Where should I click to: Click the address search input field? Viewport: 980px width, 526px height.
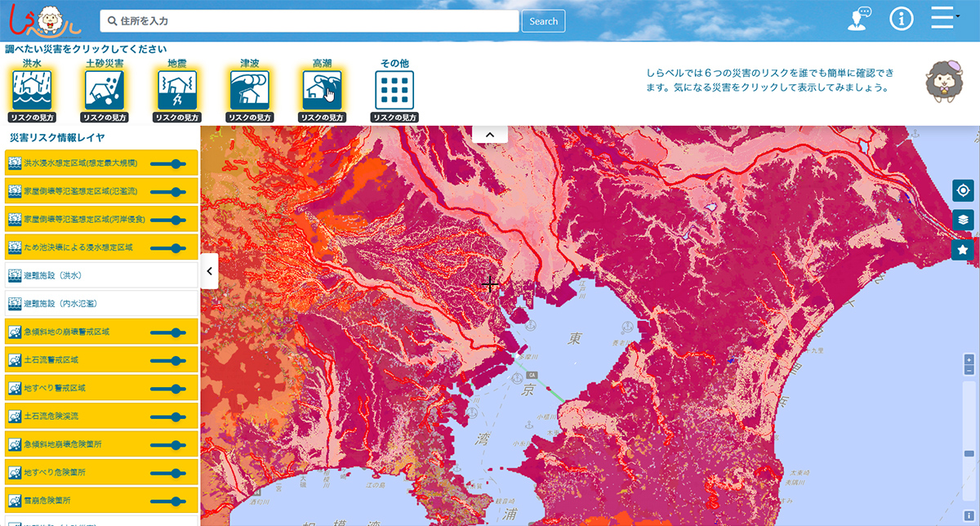[x=310, y=21]
